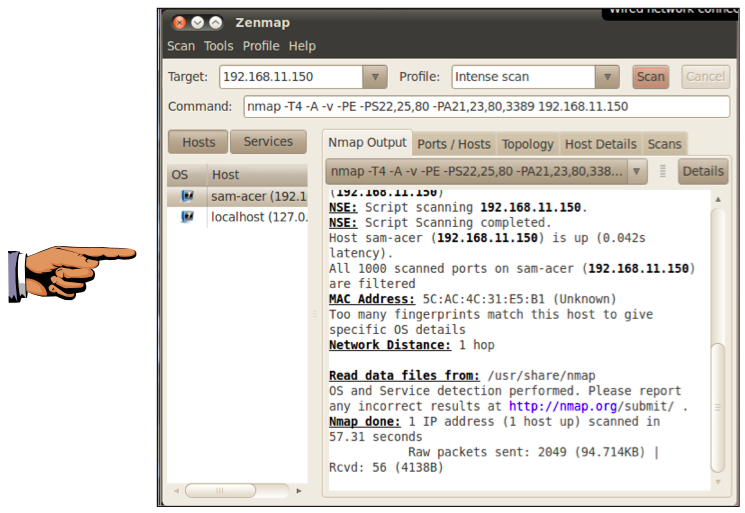Click the Intense scan profile field
The image size is (745, 513).
pos(523,77)
